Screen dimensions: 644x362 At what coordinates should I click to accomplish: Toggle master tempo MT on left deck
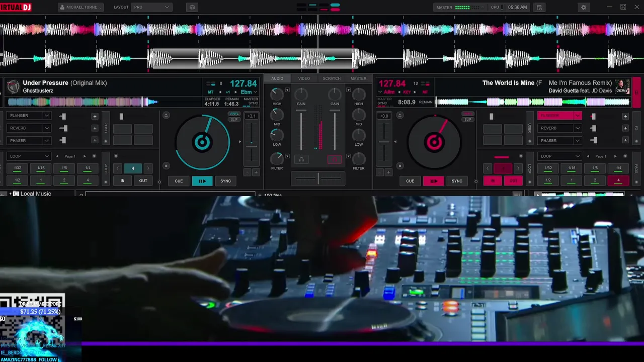point(210,93)
